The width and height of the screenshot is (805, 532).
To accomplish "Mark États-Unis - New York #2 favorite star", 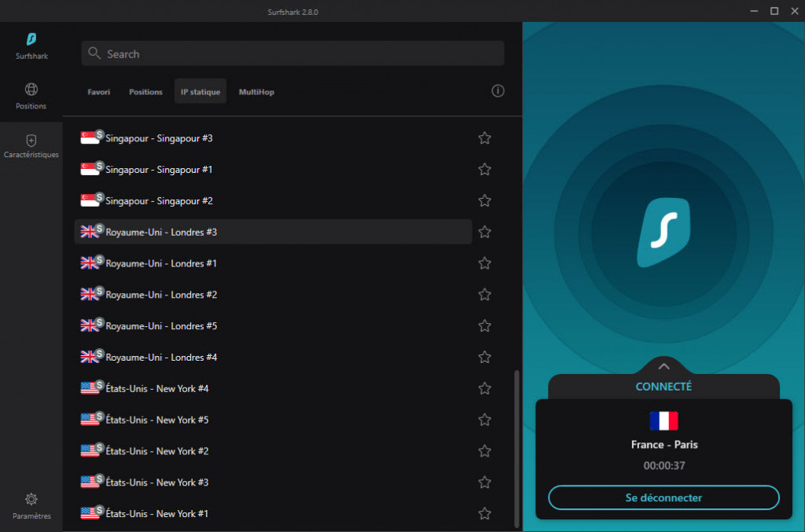I will pyautogui.click(x=484, y=451).
